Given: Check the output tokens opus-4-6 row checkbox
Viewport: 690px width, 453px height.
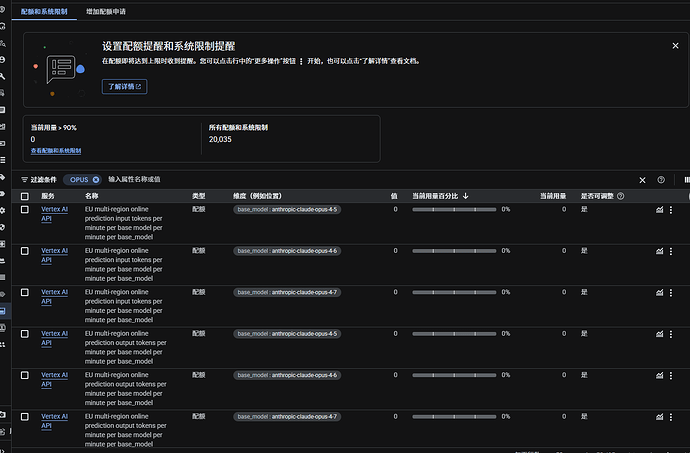Looking at the screenshot, I should coord(25,375).
